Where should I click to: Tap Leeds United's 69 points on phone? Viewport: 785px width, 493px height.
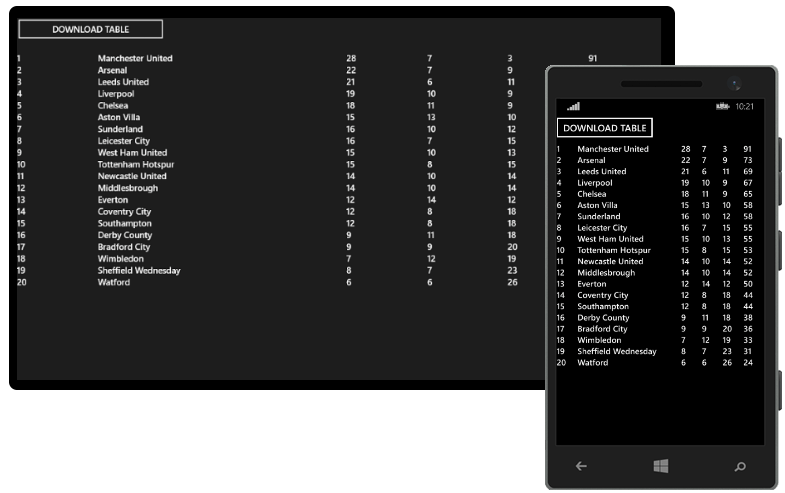click(747, 171)
